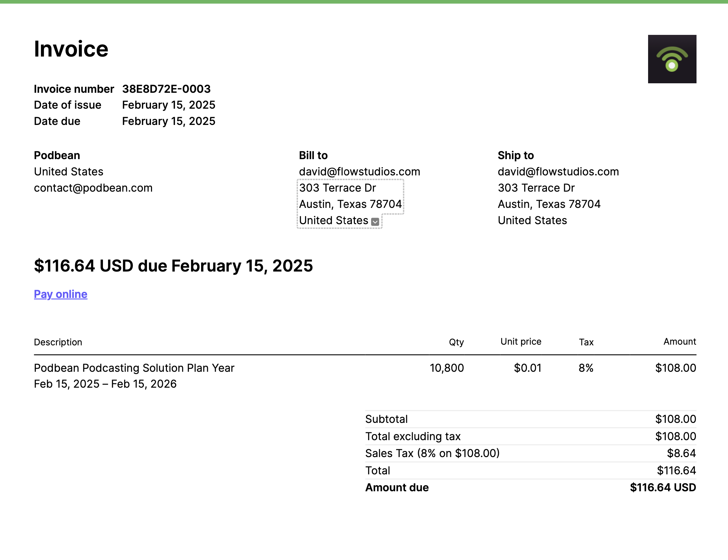Click the Amount column header
728x560 pixels.
pyautogui.click(x=680, y=342)
